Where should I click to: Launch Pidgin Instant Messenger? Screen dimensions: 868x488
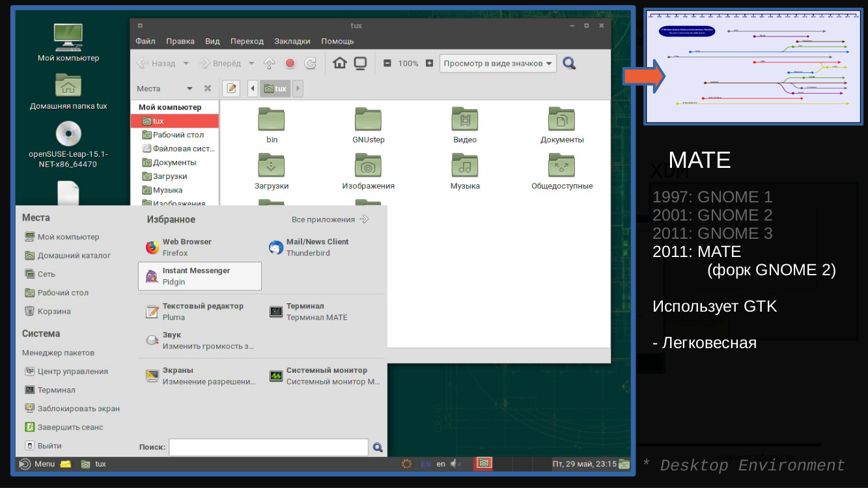pyautogui.click(x=200, y=277)
